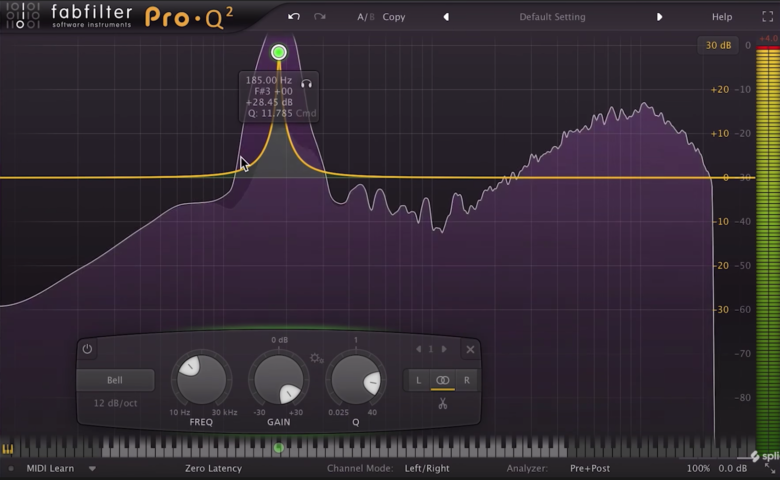Screen dimensions: 780x480
Task: Enter full screen mode icon
Action: point(768,17)
